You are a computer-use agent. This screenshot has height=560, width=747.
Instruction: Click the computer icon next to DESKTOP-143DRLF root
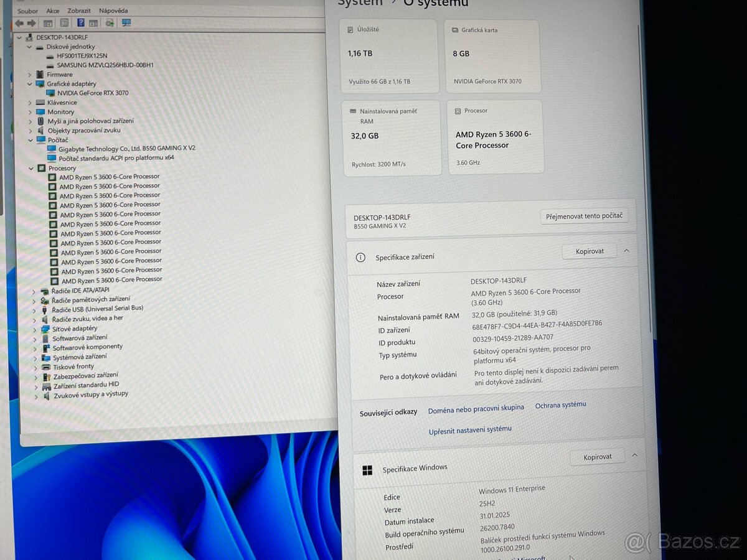coord(29,37)
